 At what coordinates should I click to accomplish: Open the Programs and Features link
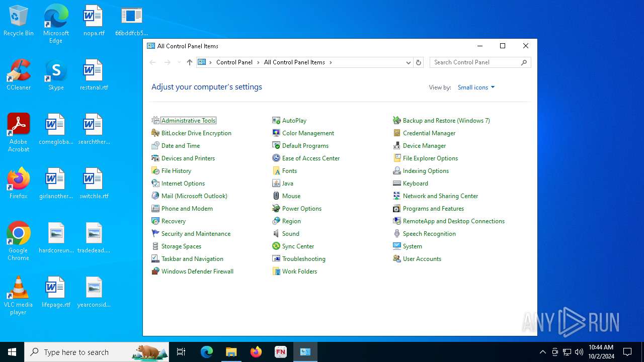pos(433,209)
